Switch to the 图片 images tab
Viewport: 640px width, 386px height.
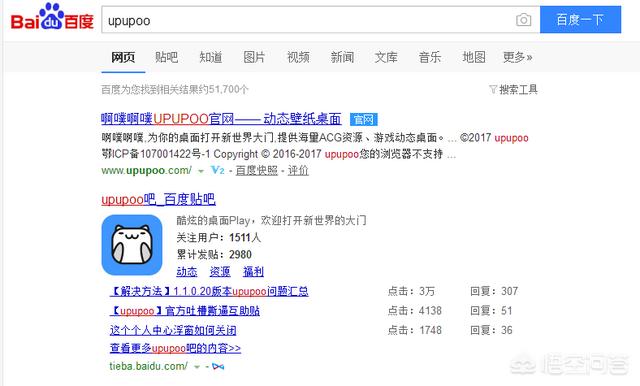pos(254,57)
